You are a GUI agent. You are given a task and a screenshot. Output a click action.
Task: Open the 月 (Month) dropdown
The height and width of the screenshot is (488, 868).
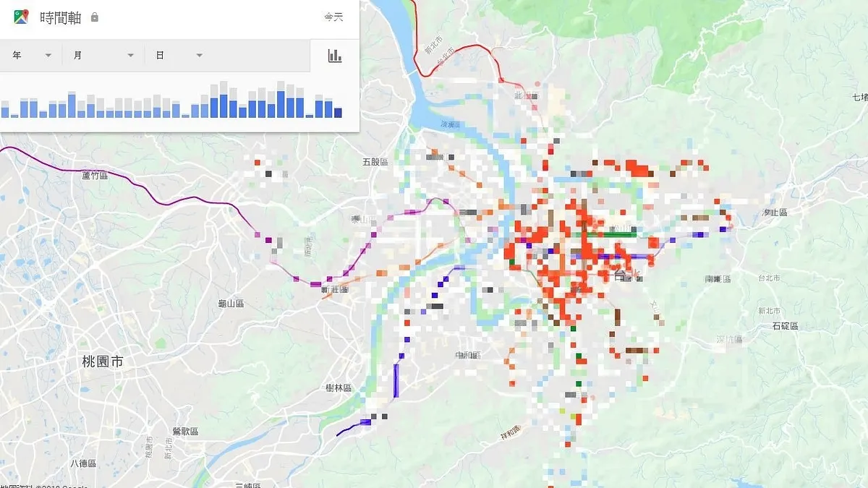click(x=103, y=55)
